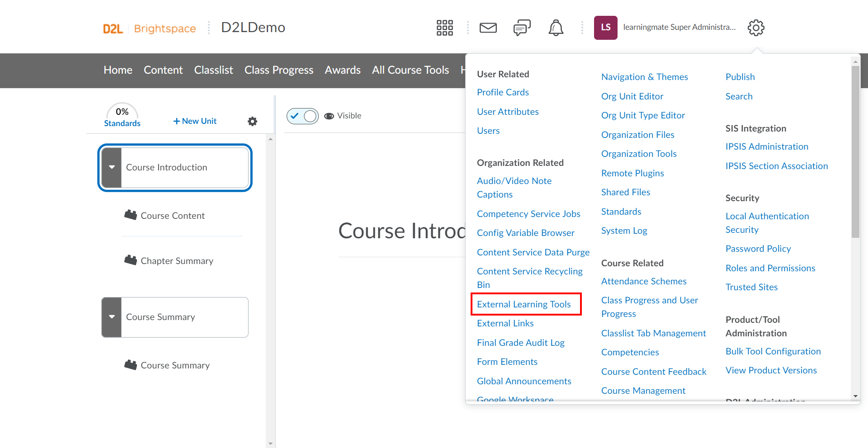Open Local Authentication Security
The width and height of the screenshot is (868, 448).
click(767, 223)
